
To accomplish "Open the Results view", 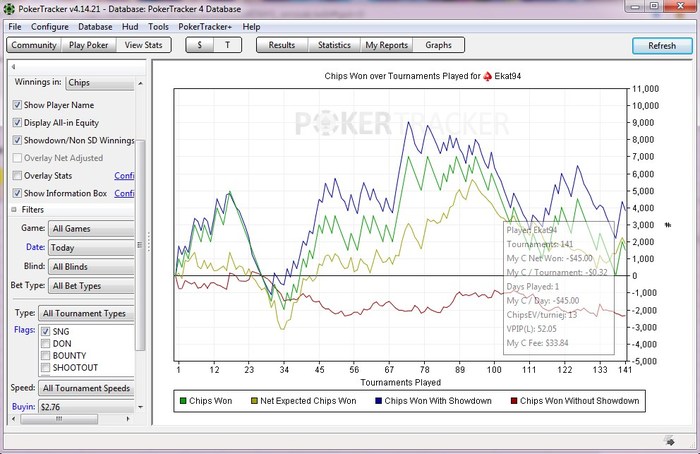I will coord(282,45).
